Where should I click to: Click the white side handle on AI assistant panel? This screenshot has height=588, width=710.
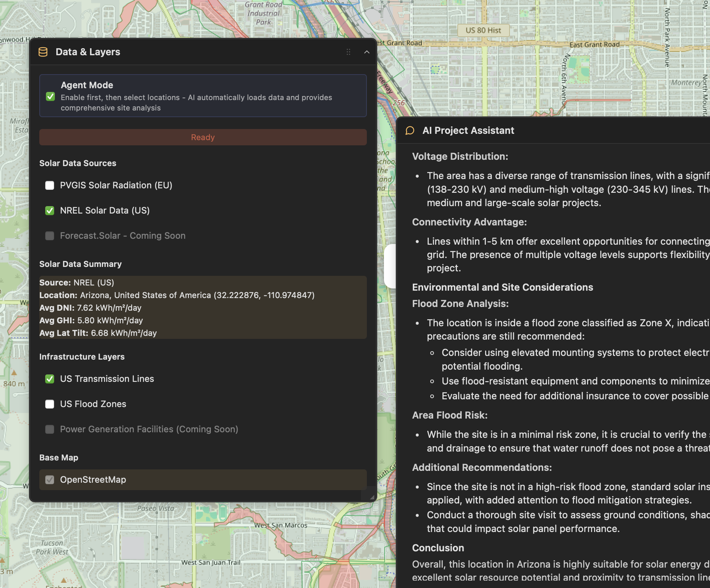[390, 266]
